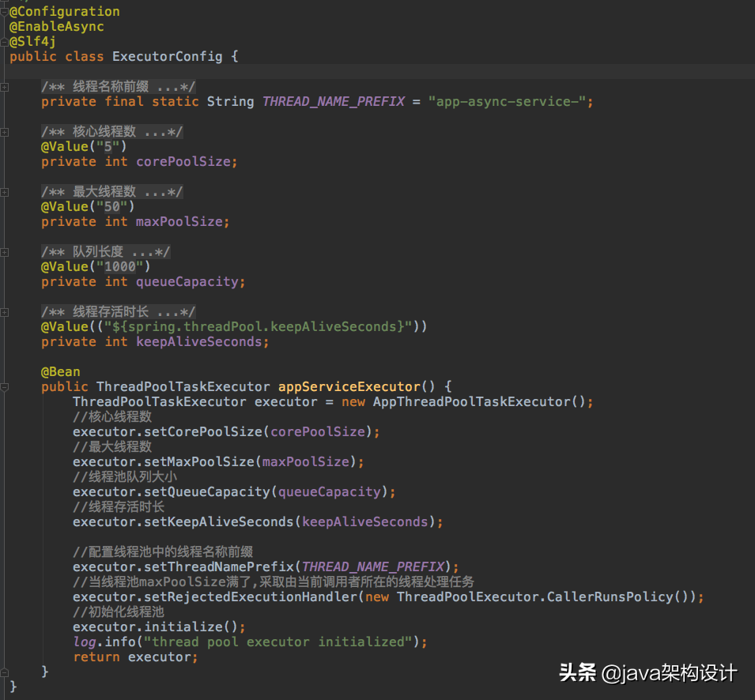Click the setRejectedExecutionHandler method call
This screenshot has height=700, width=755.
tap(251, 597)
